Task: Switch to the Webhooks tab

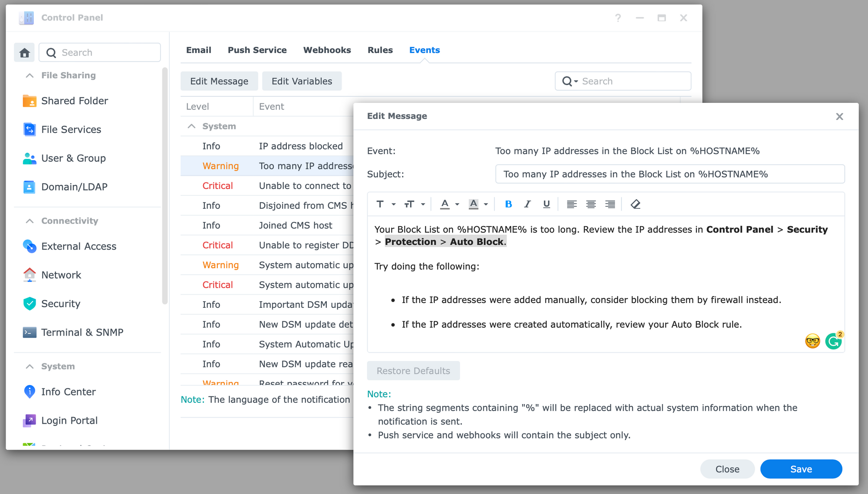Action: coord(327,50)
